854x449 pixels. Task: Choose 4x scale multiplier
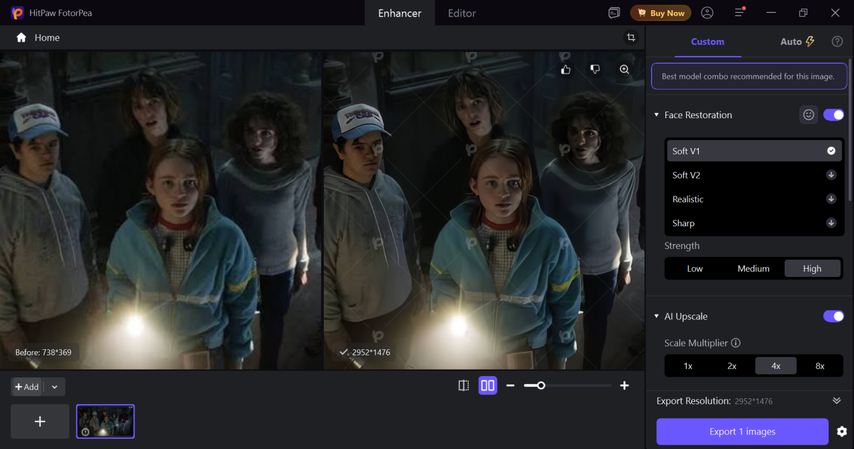click(x=776, y=366)
